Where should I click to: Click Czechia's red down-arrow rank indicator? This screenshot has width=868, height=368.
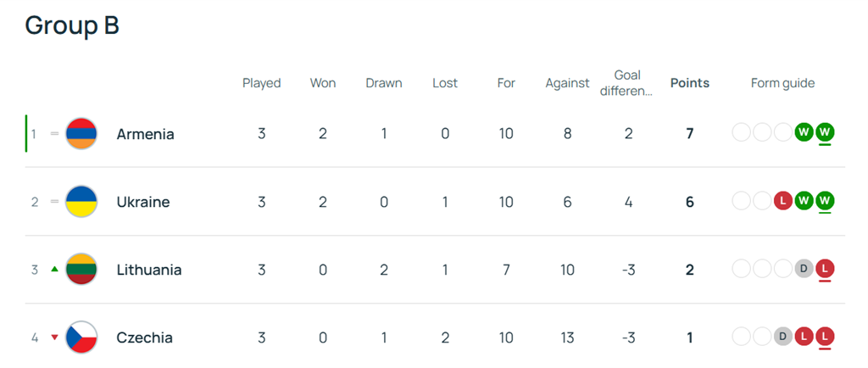click(x=54, y=337)
